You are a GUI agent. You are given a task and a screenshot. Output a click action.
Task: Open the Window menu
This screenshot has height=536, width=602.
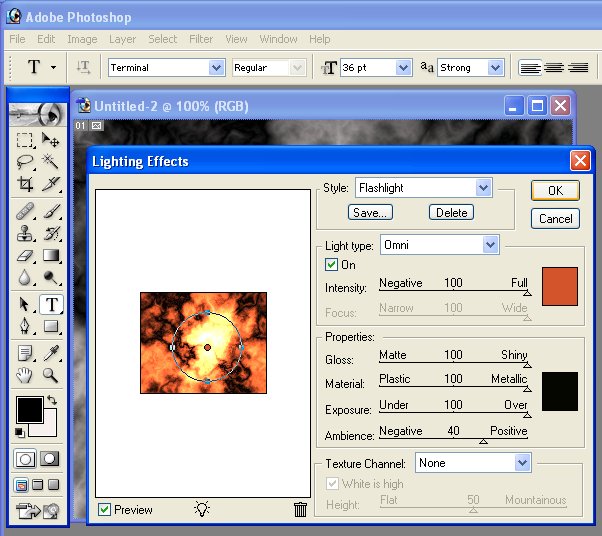point(278,39)
